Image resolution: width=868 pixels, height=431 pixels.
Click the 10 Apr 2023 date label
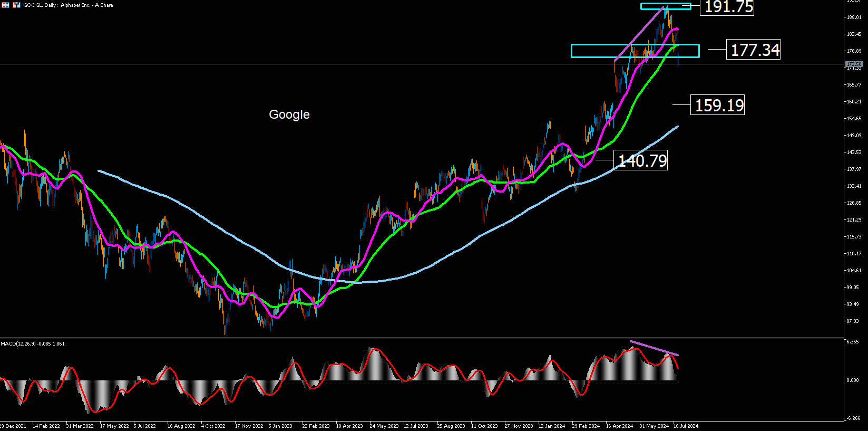(x=349, y=426)
